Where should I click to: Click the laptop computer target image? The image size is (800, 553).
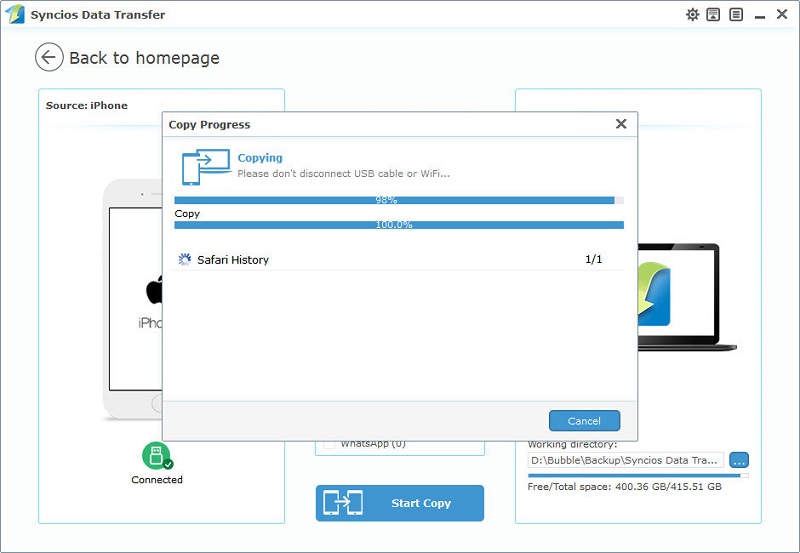click(x=687, y=297)
